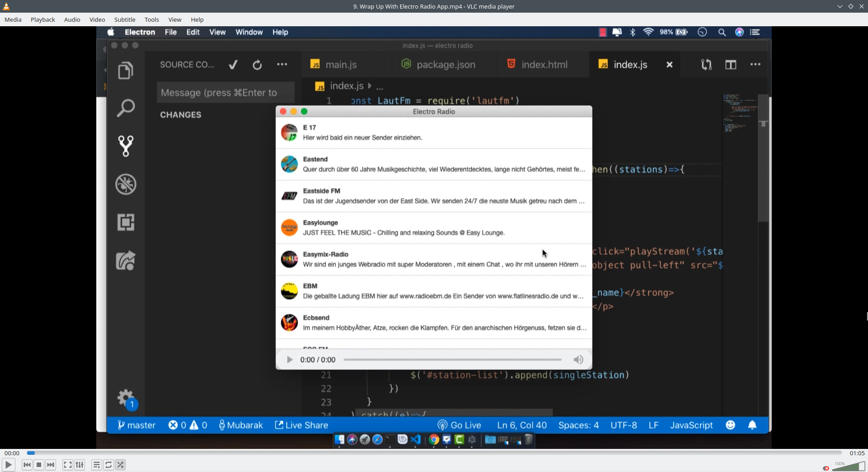Open the macOS Apple menu
Image resolution: width=868 pixels, height=472 pixels.
(111, 32)
